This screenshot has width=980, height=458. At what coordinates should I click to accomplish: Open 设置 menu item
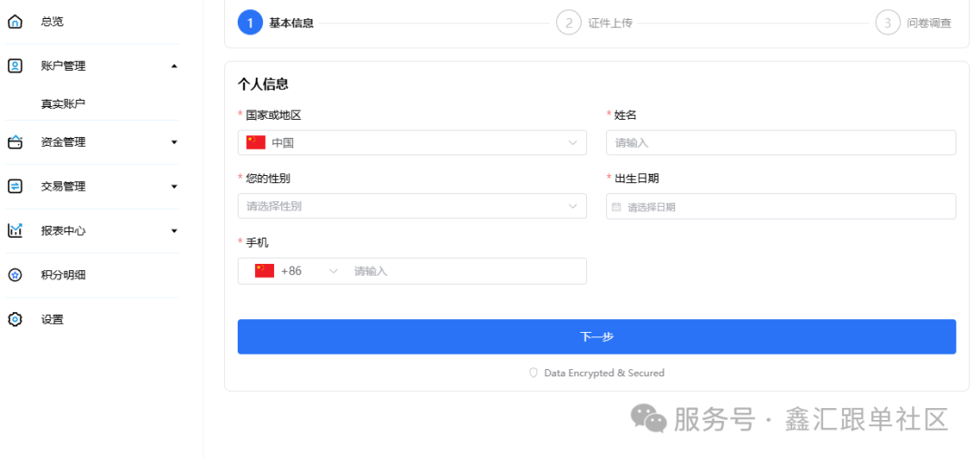pyautogui.click(x=52, y=319)
